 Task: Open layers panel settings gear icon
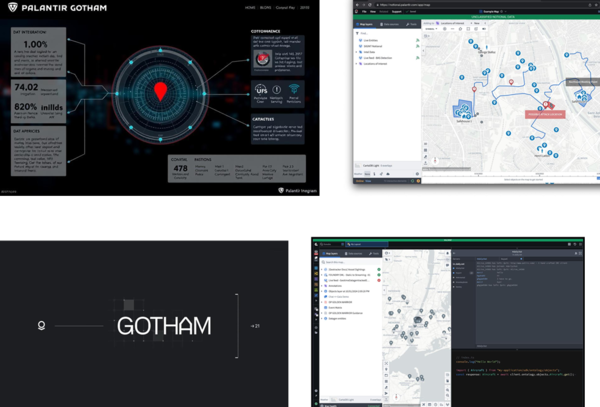(x=417, y=174)
